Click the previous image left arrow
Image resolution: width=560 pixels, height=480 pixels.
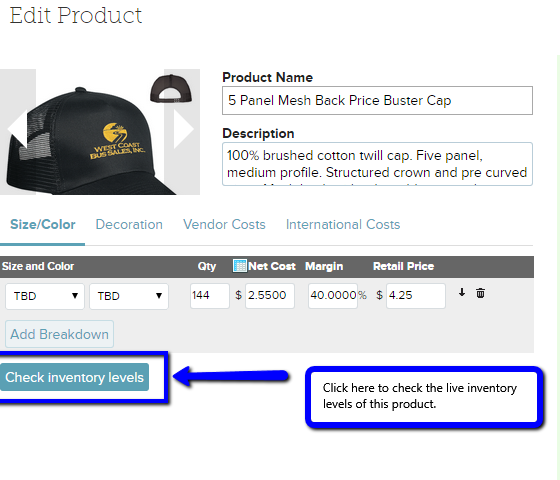tap(17, 129)
